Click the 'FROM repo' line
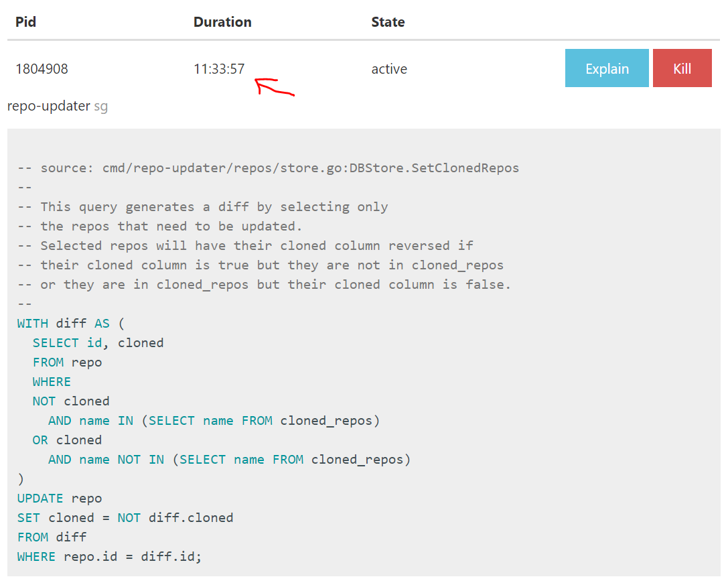 [67, 363]
